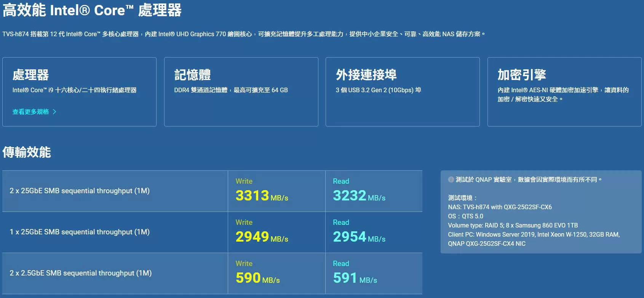Click the Client PC: Windows Server 2019 line
The height and width of the screenshot is (298, 644).
pos(534,235)
